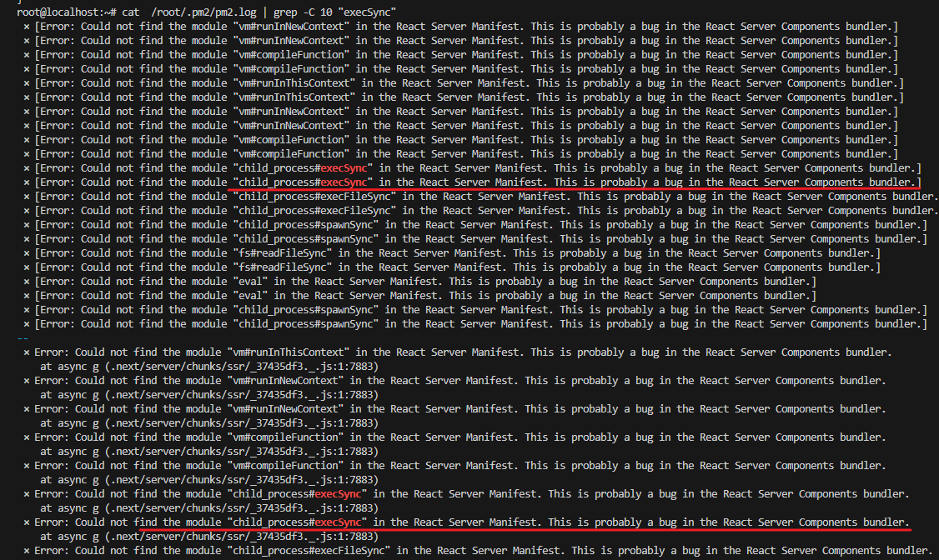
Task: Click second bracketed "vm#runInThisContext" error line
Action: (x=464, y=97)
